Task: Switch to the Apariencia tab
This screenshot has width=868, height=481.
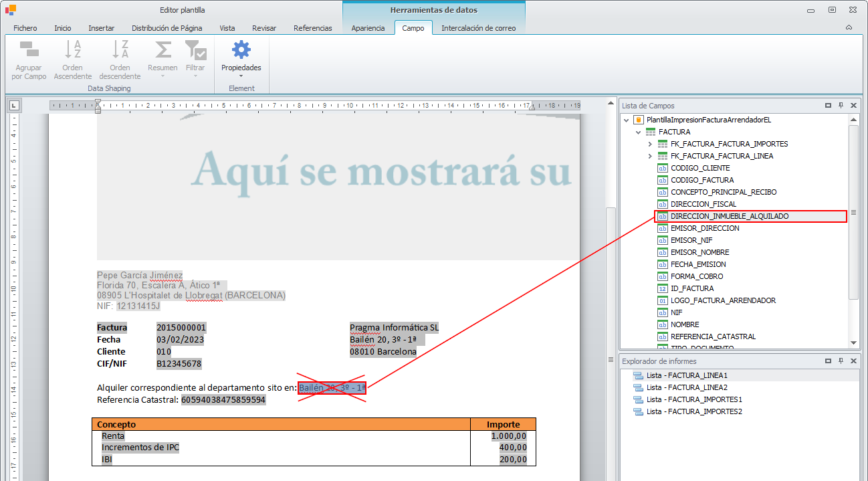Action: pos(368,28)
